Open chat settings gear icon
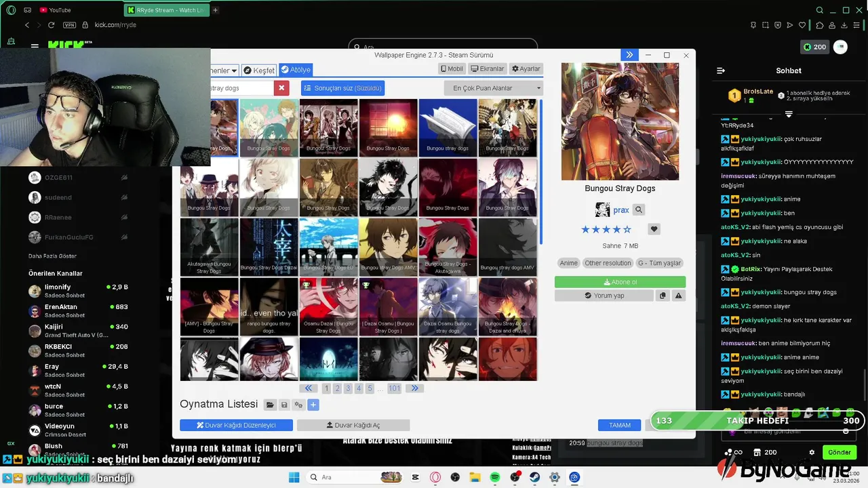 (x=812, y=452)
